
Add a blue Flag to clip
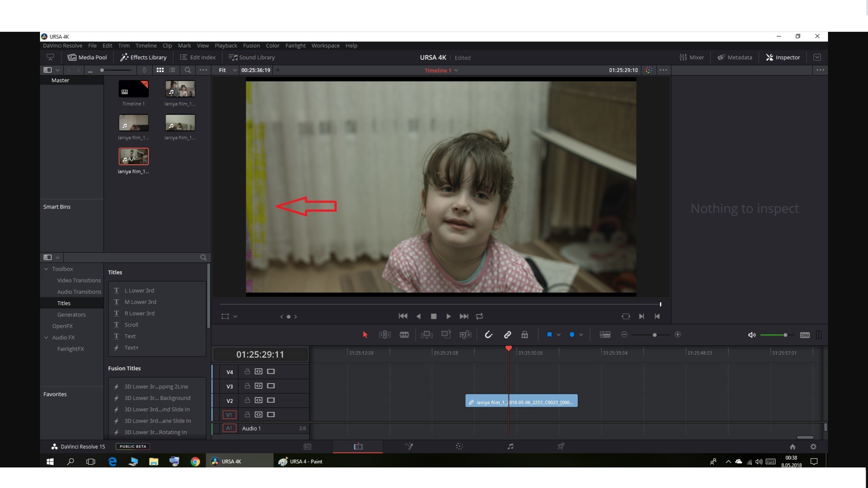[x=549, y=334]
